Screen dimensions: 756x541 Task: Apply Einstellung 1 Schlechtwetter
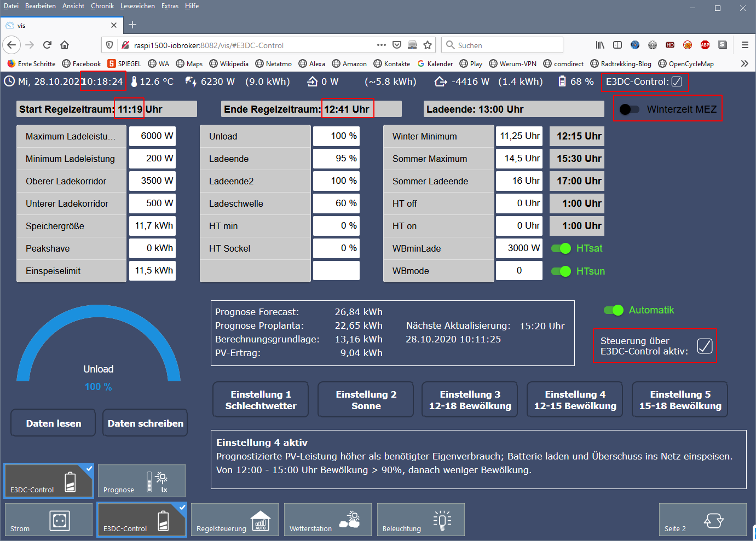(261, 400)
